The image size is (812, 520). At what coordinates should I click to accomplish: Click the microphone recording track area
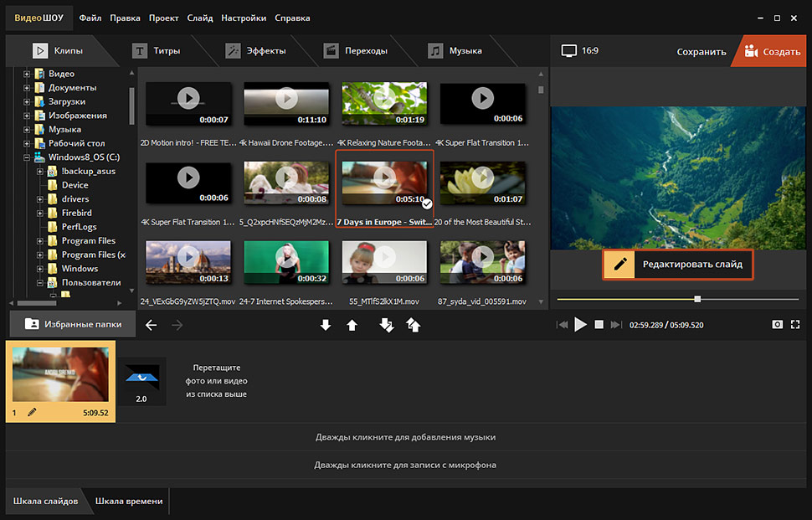(x=406, y=465)
